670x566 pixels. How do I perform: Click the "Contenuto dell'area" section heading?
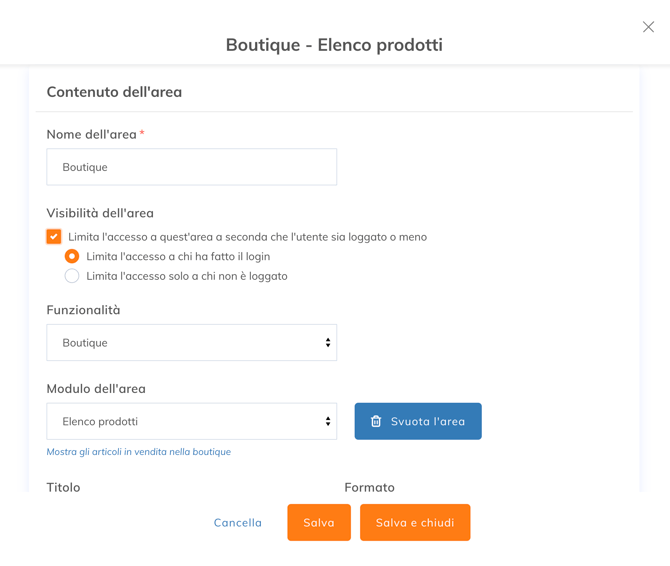tap(114, 92)
